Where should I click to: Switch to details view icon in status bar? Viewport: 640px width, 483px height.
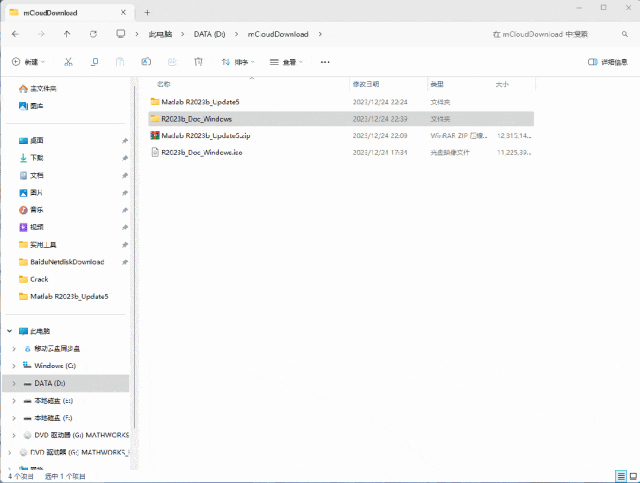621,476
